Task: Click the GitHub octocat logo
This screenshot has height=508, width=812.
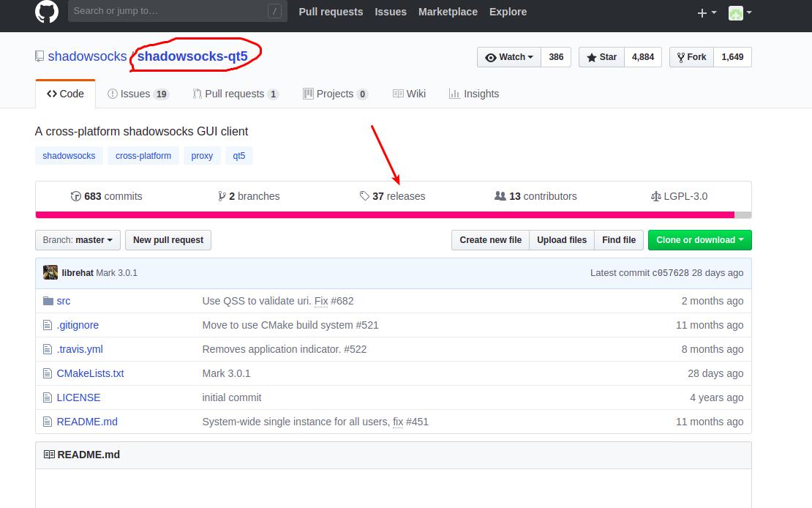Action: click(47, 12)
